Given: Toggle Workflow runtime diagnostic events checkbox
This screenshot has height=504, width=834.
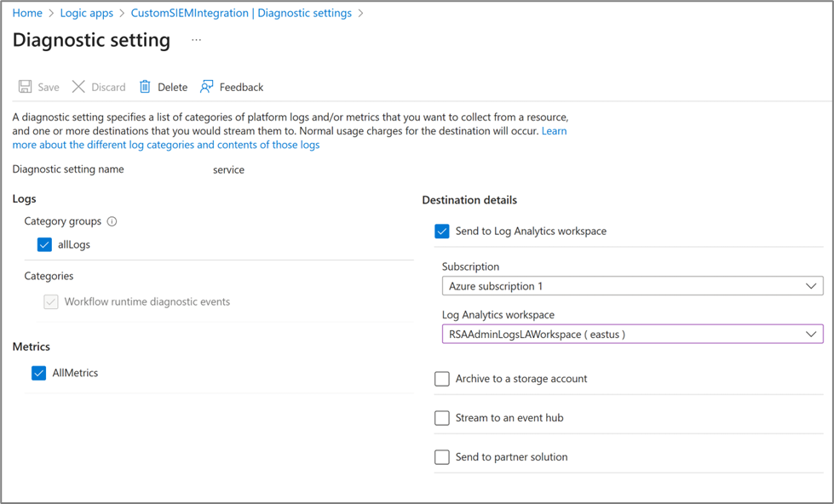Looking at the screenshot, I should pos(51,301).
